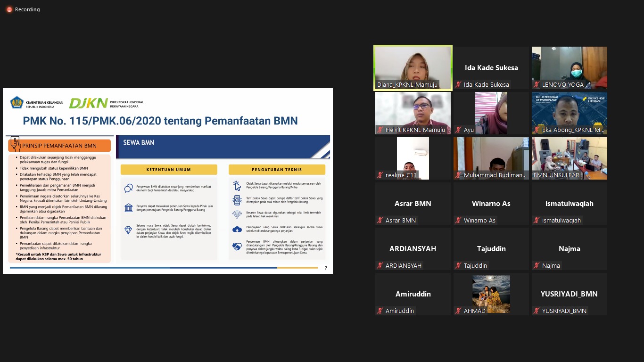Viewport: 644px width, 362px height.
Task: Click the Wi-Fi signal icon on slide
Action: pyautogui.click(x=237, y=215)
